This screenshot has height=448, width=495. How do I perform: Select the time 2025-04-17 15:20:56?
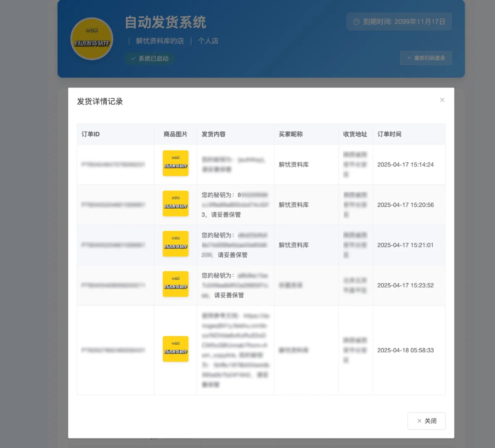click(x=405, y=205)
